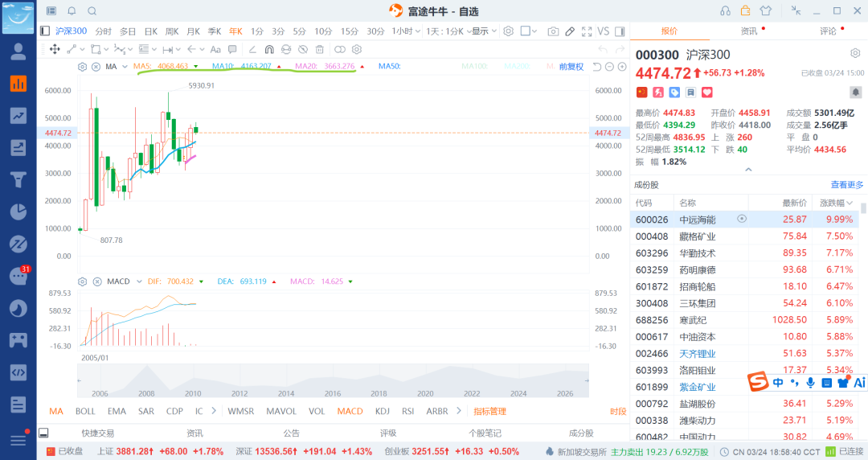
Task: Set price alert bell for 沪深300
Action: click(x=855, y=92)
